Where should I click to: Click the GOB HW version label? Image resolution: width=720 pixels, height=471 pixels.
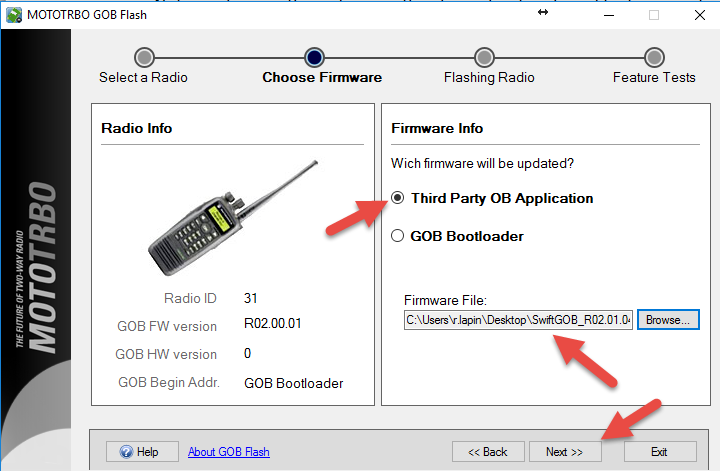(x=166, y=354)
